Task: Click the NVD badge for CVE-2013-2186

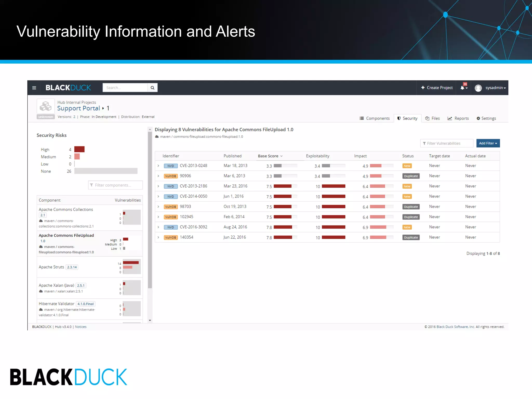Action: coord(171,186)
